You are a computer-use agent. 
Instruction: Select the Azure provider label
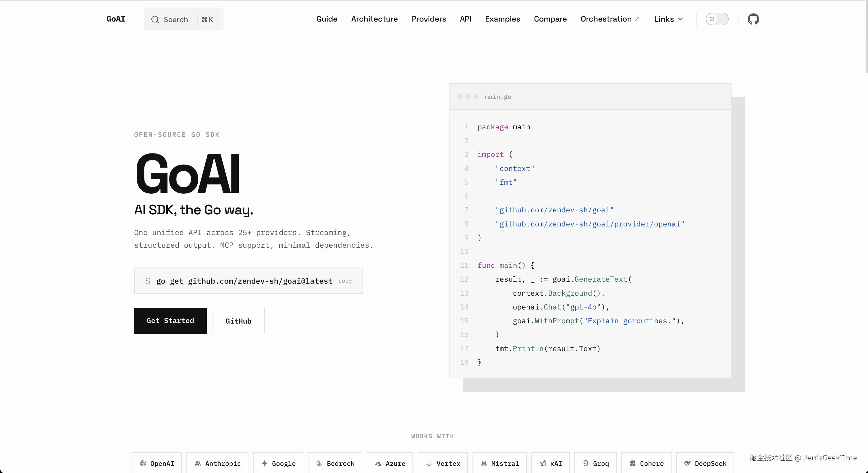tap(396, 464)
